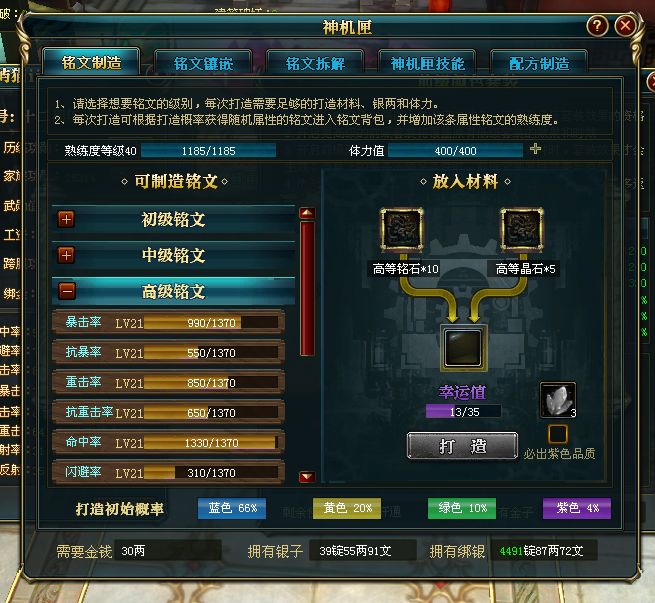This screenshot has height=603, width=655.
Task: Switch to the 铭文镶嵌 tab
Action: pyautogui.click(x=203, y=63)
